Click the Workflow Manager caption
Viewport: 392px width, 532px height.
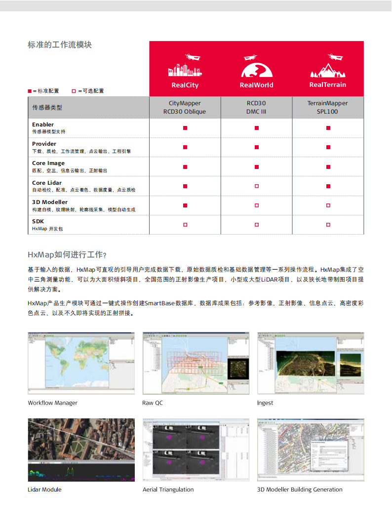(52, 403)
